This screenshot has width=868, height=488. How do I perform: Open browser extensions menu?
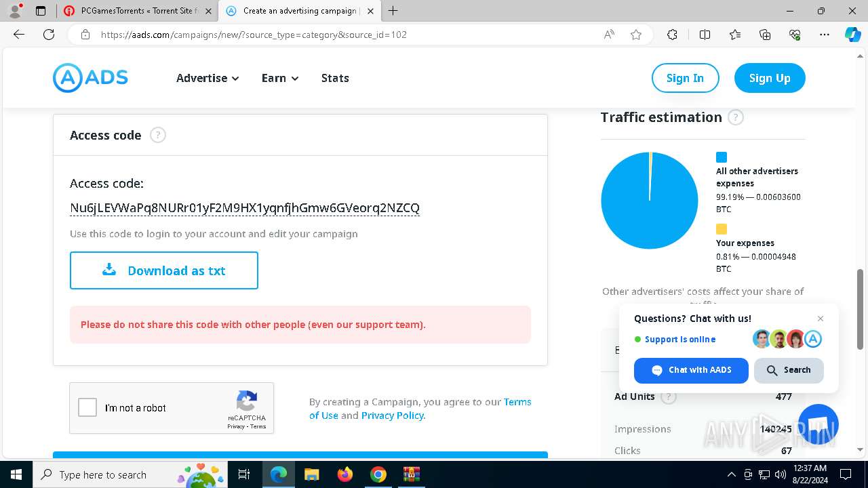(672, 35)
